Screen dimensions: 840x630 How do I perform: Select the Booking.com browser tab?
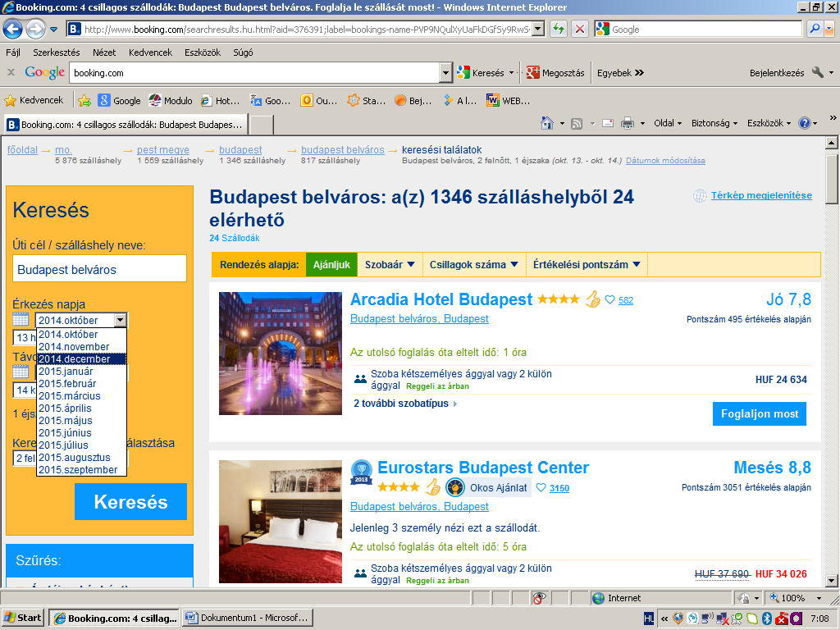click(x=126, y=125)
